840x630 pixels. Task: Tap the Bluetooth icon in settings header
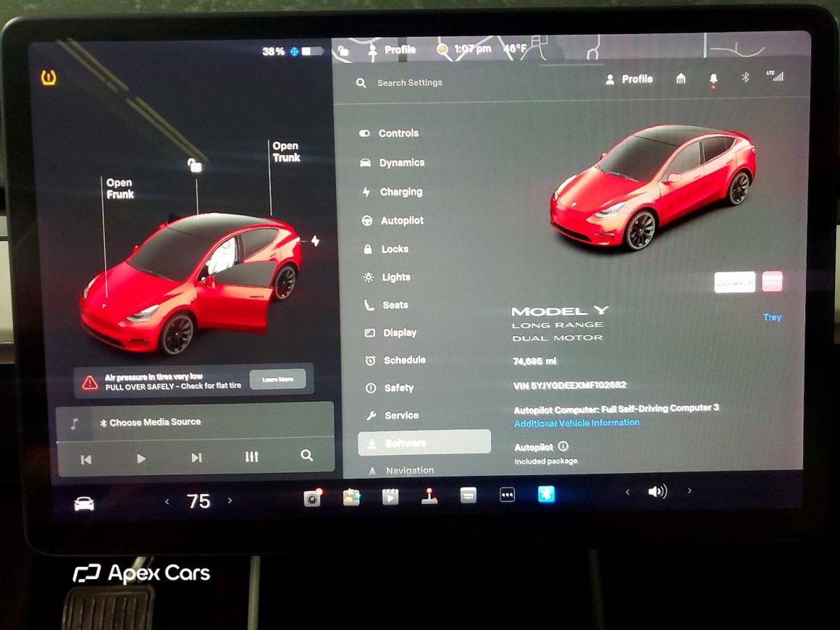745,77
